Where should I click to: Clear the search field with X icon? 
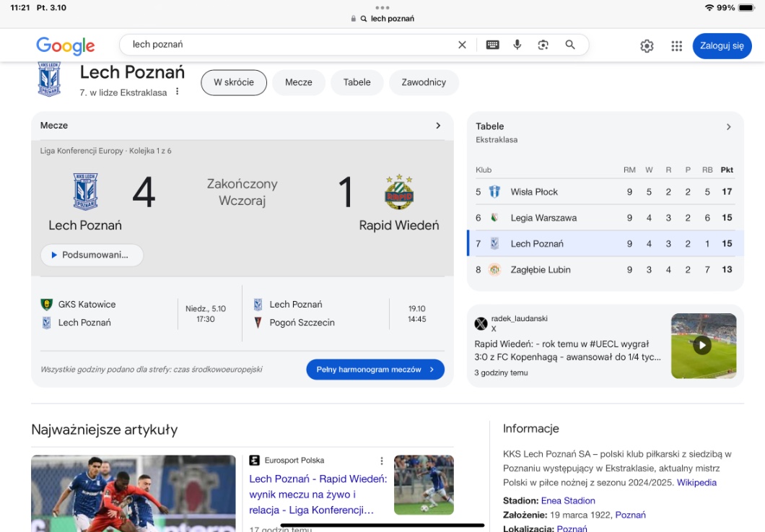(462, 45)
